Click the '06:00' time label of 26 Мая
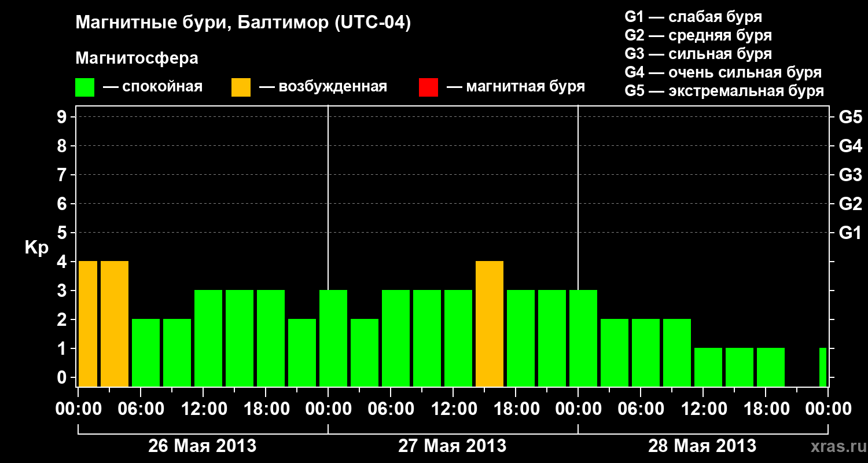 tap(142, 409)
